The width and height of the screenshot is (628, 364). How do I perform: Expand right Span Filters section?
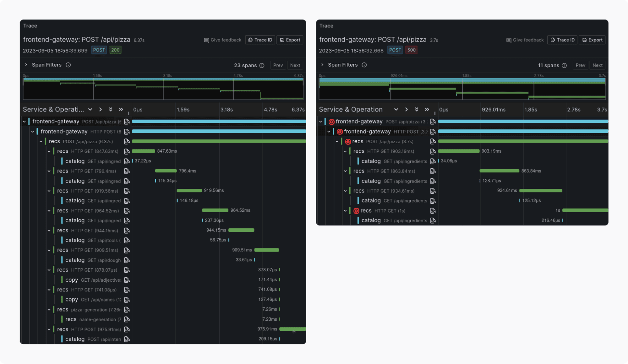click(322, 65)
